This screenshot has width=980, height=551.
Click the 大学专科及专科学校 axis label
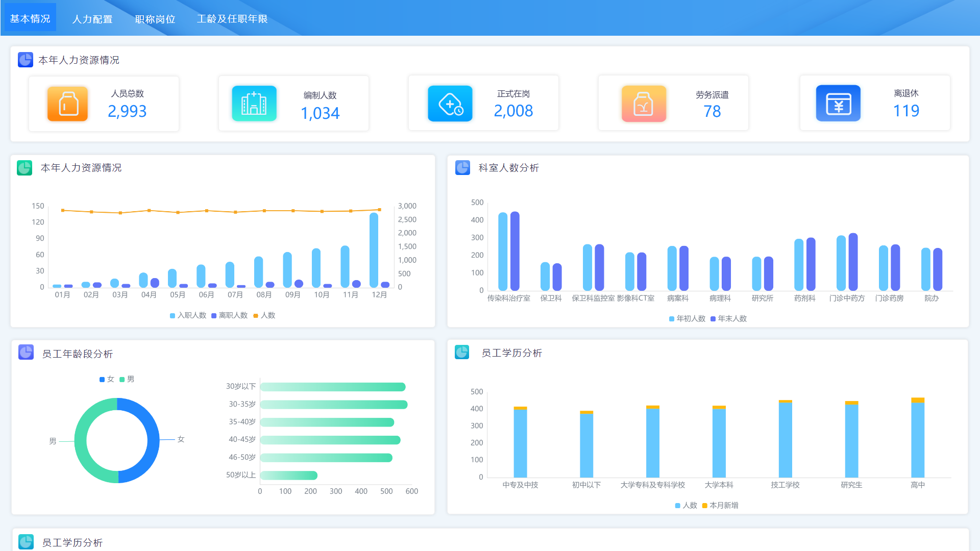[652, 485]
